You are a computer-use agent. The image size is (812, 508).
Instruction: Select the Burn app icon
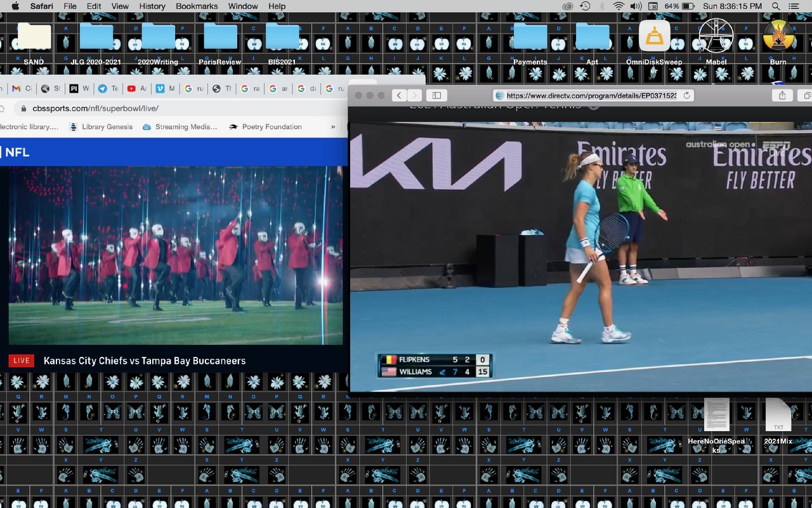778,36
